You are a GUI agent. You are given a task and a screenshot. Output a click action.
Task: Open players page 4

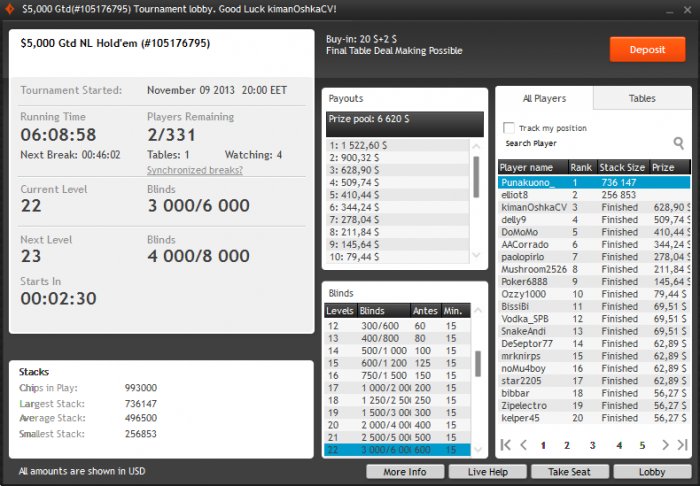619,445
